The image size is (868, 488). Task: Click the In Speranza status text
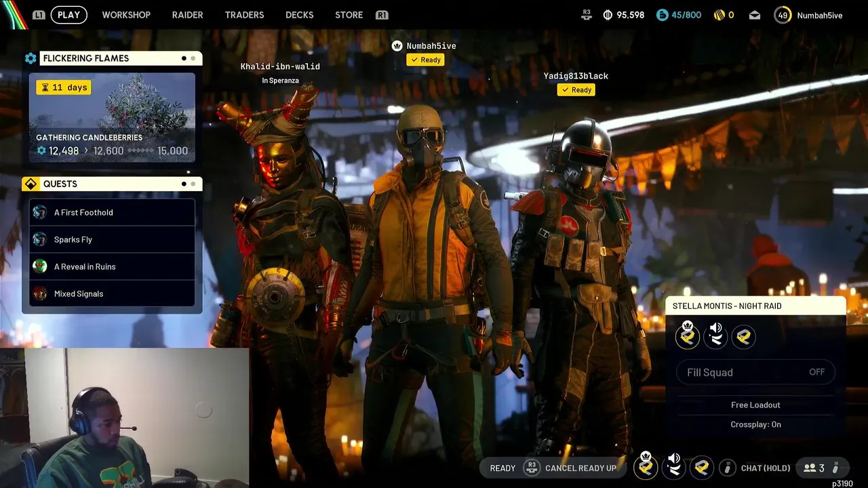pyautogui.click(x=280, y=81)
